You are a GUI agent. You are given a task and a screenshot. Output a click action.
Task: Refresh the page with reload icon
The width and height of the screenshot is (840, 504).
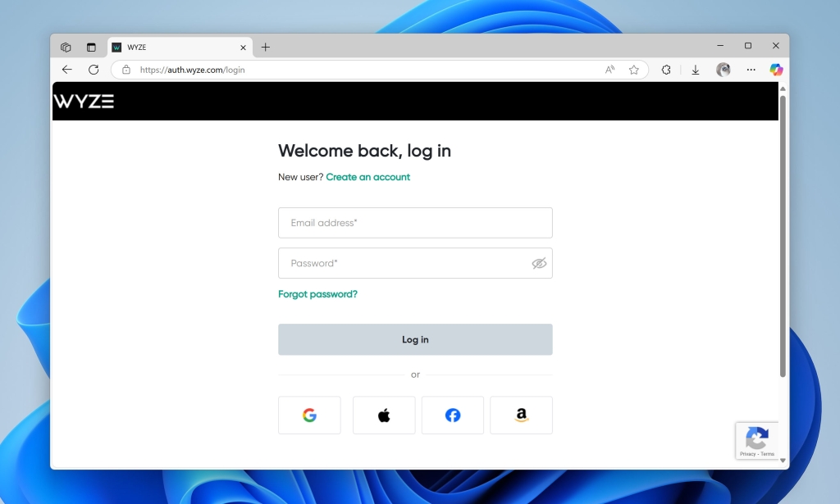coord(94,70)
